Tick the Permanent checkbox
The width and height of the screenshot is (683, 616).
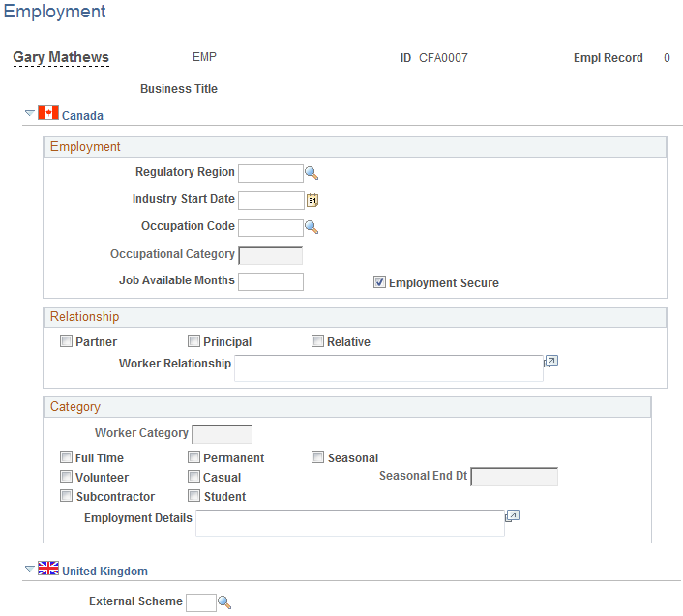tap(193, 457)
